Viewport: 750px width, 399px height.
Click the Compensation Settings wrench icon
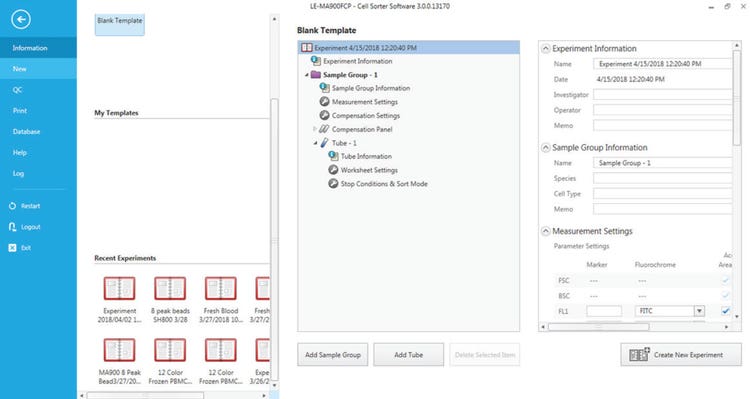click(x=324, y=115)
